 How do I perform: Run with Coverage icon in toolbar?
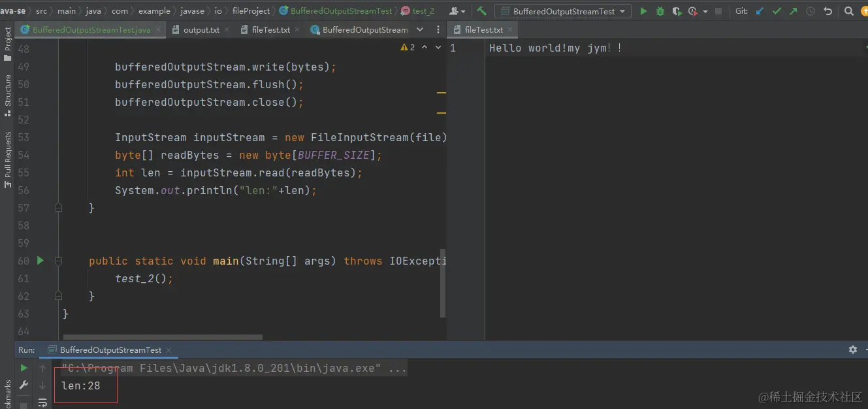coord(677,11)
